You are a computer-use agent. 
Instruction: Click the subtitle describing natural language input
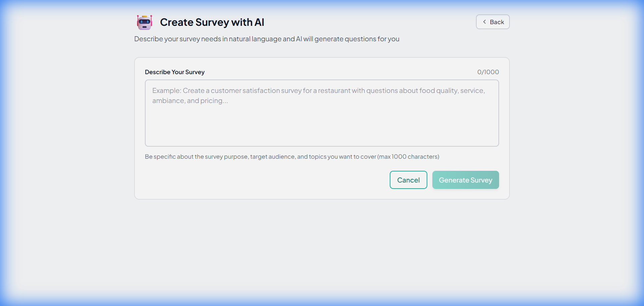pyautogui.click(x=267, y=39)
